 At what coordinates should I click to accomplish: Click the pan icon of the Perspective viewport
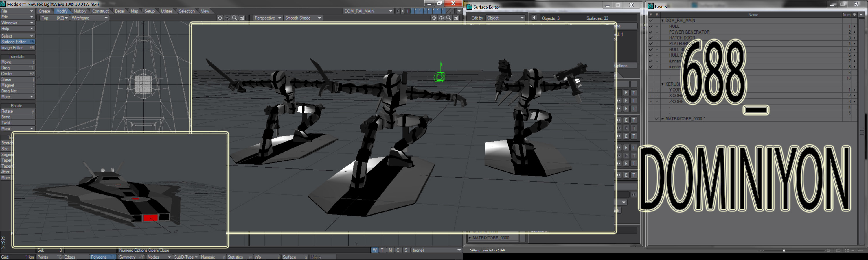(434, 18)
